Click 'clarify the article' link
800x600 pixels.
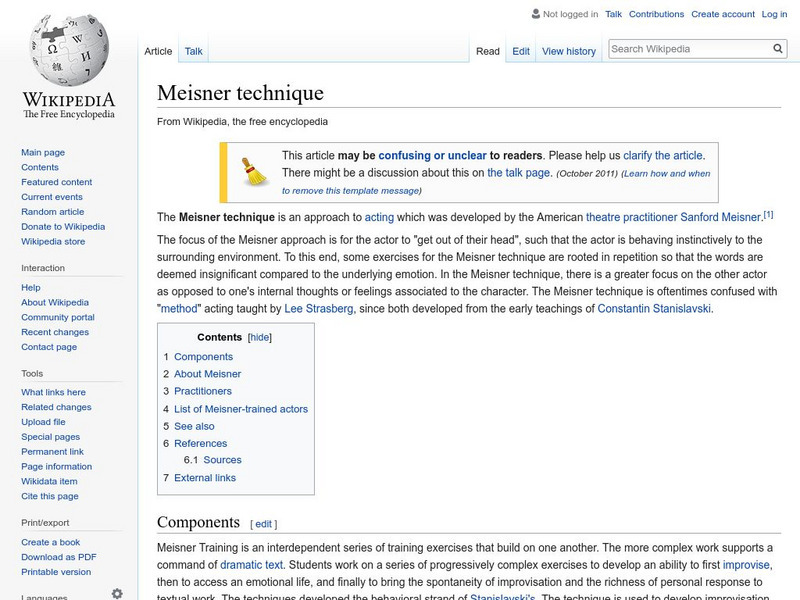(x=663, y=155)
